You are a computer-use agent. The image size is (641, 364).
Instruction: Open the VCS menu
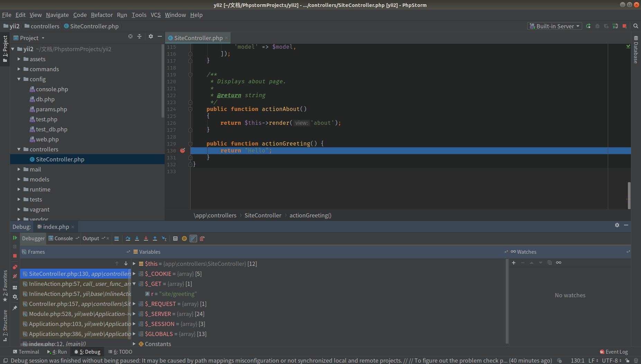coord(156,15)
